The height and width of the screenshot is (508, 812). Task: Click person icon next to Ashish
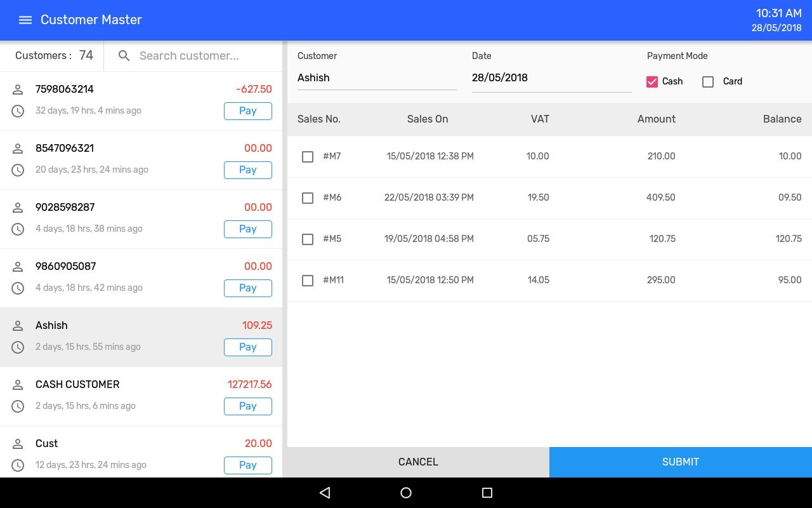pos(18,326)
